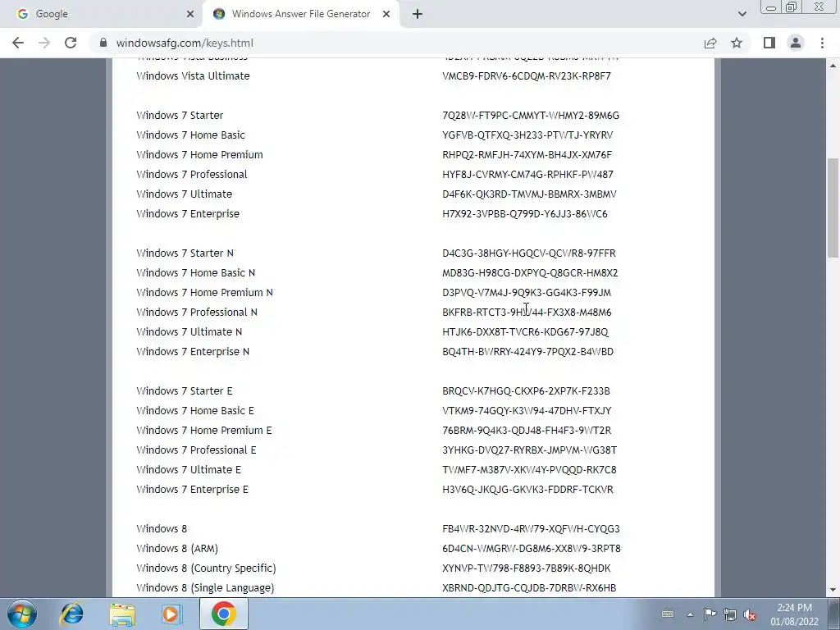Click the Windows 7 Starter E key BRQCV-K7HGQ-CKXP6-2XP7K-F233B
Screen dimensions: 840x630
pyautogui.click(x=526, y=391)
